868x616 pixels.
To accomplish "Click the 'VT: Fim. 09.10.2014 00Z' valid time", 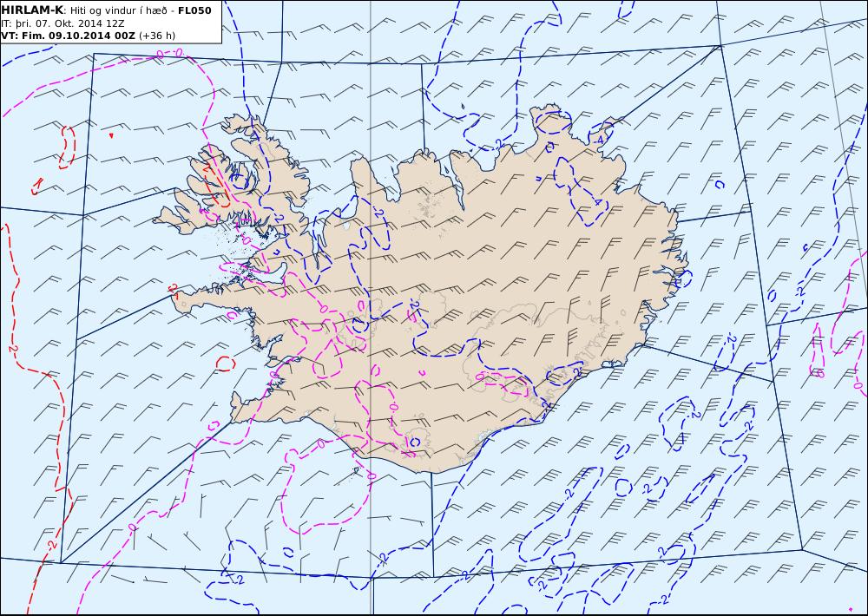I will point(68,36).
